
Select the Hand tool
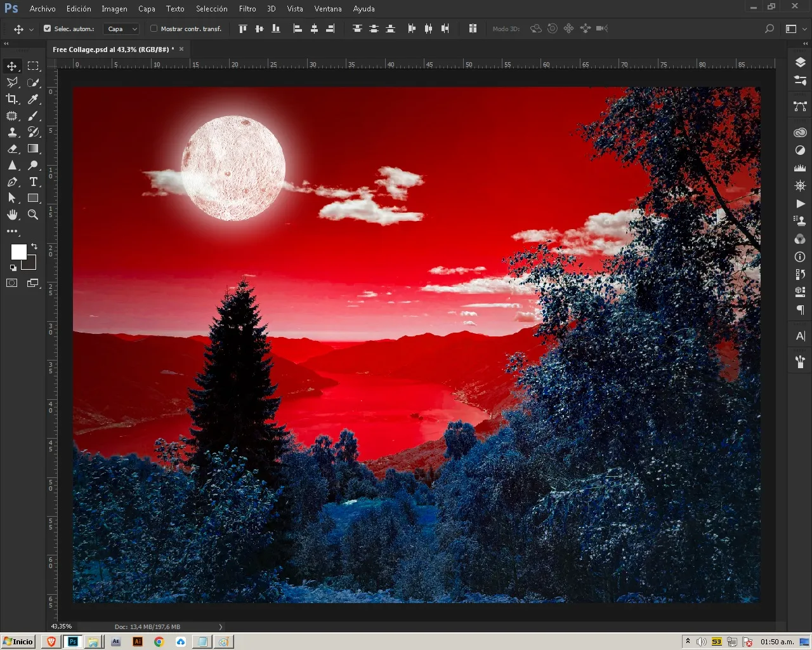tap(12, 215)
